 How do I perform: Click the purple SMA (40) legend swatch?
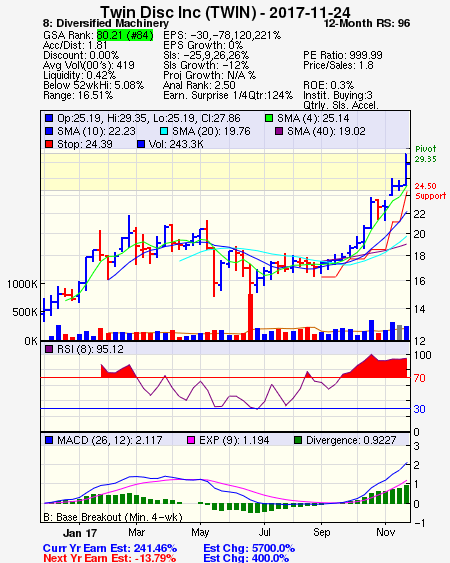[279, 131]
